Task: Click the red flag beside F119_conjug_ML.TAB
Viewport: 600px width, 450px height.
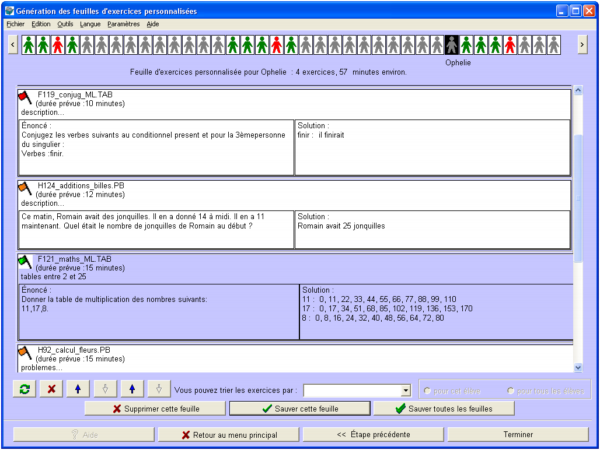Action: tap(25, 96)
